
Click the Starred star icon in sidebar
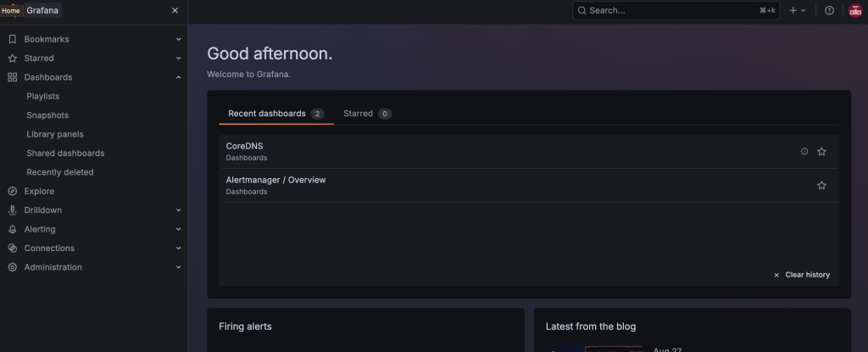click(x=12, y=59)
